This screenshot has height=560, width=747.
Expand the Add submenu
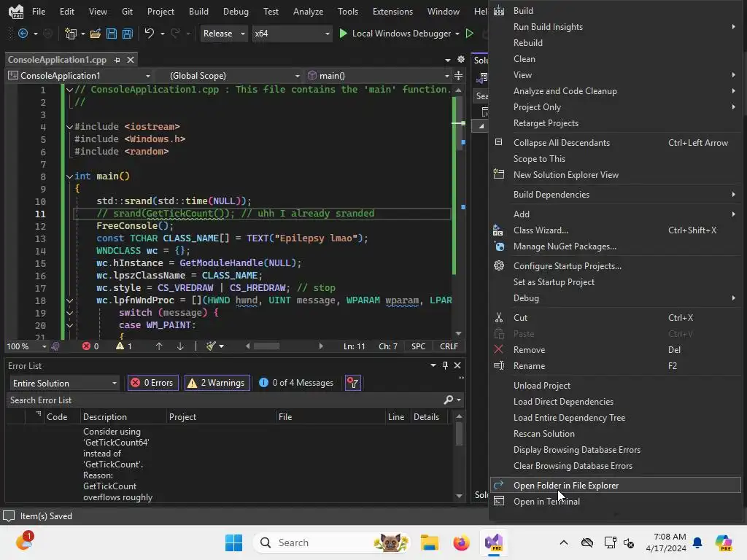(x=616, y=214)
